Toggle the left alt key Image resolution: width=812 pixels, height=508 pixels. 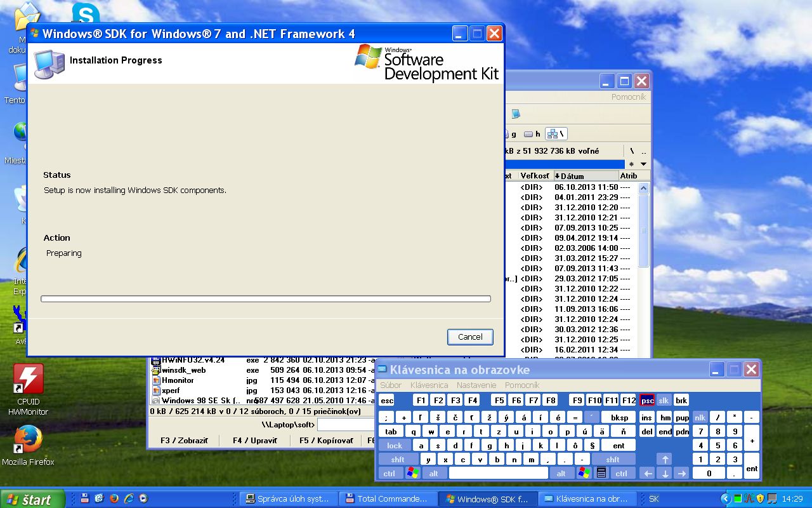(x=434, y=473)
